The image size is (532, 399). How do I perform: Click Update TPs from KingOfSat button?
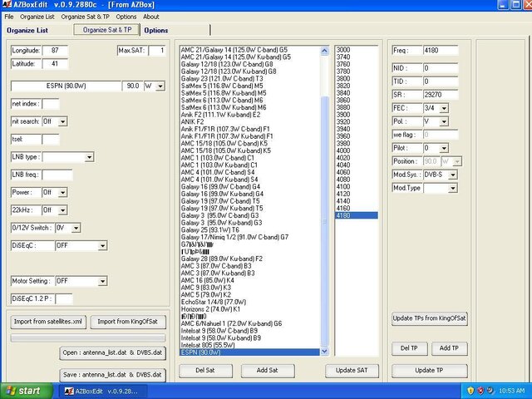[429, 318]
